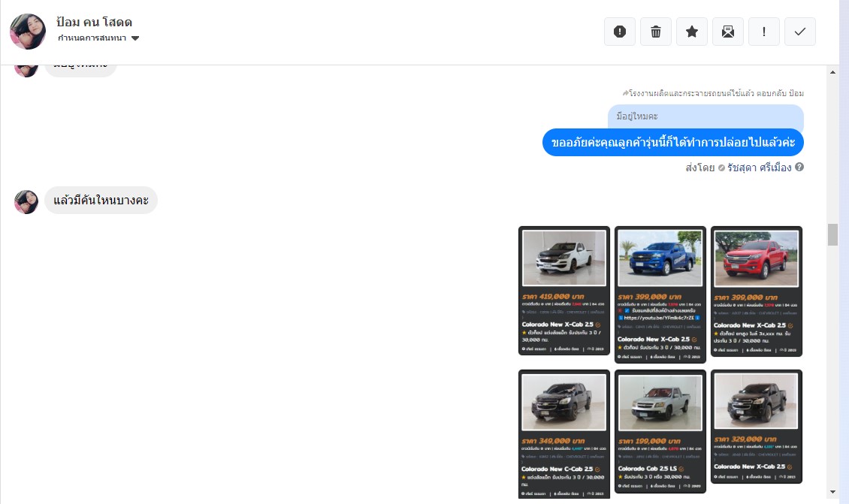Open the Colorado C-Cab 349,000 baht image
This screenshot has height=504, width=849.
(564, 434)
